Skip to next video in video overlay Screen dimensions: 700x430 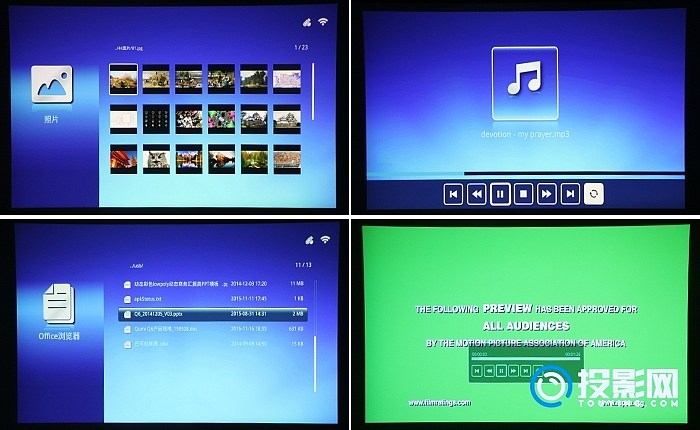coord(525,371)
